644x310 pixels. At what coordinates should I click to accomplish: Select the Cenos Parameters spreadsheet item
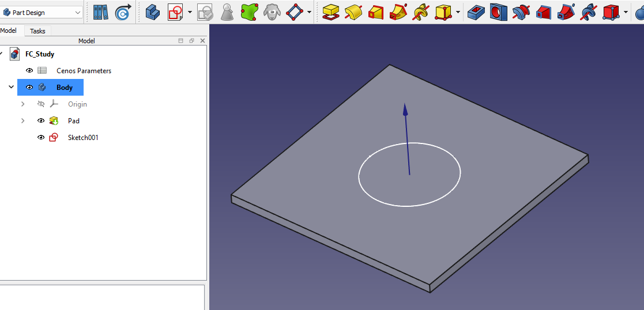pos(84,71)
